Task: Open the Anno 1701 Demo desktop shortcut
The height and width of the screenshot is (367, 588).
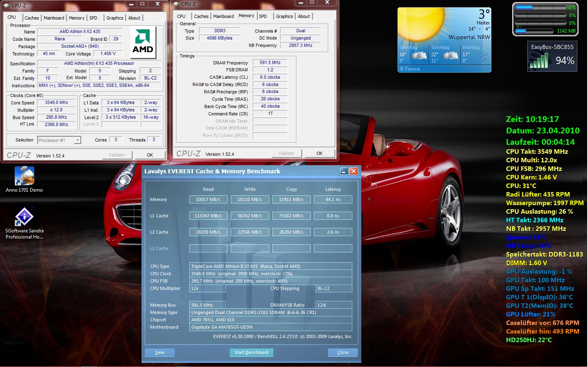Action: pos(24,176)
